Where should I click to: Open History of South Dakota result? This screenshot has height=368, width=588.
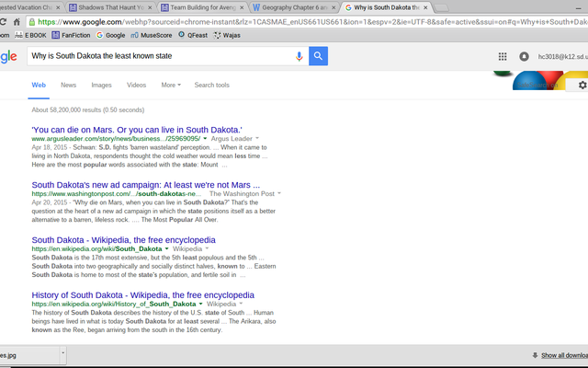point(143,295)
